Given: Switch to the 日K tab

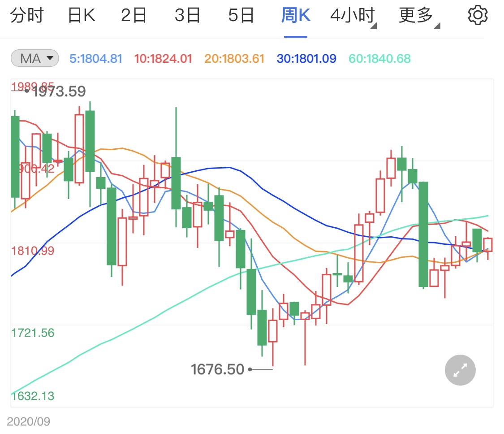Looking at the screenshot, I should point(81,14).
